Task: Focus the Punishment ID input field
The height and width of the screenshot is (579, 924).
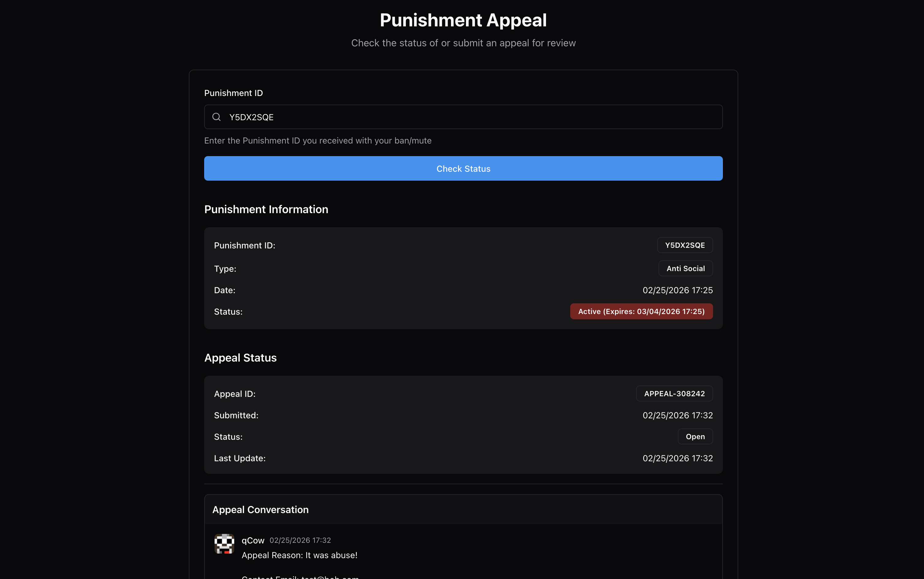Action: point(471,117)
